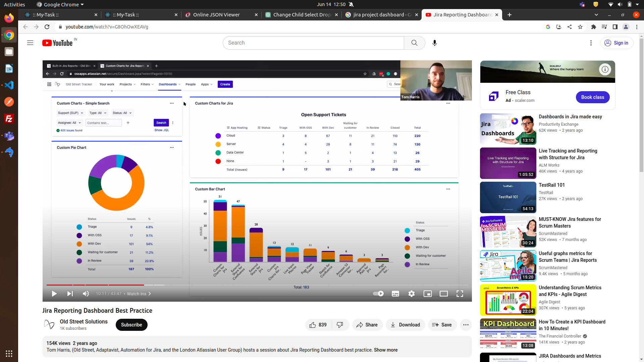Open the Chrome profile avatar
644x362 pixels.
(x=626, y=27)
